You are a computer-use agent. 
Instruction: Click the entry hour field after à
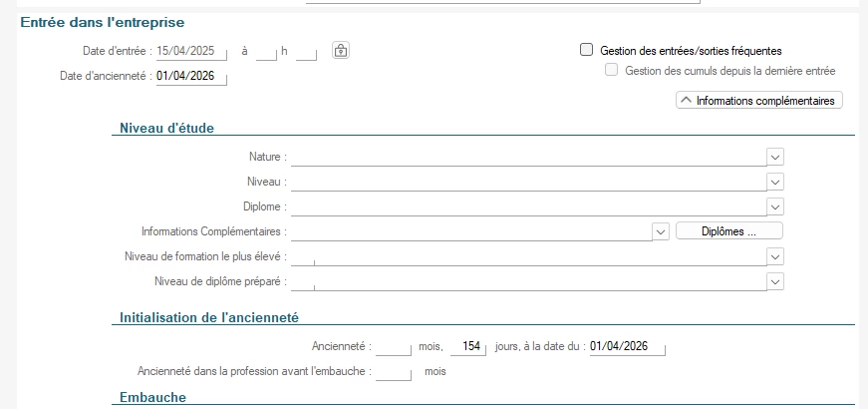tap(266, 52)
